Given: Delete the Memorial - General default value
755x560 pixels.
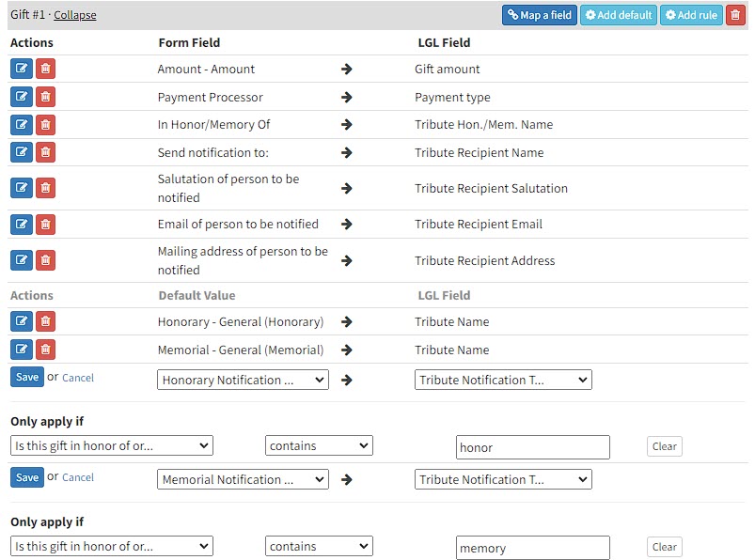Looking at the screenshot, I should click(x=45, y=350).
